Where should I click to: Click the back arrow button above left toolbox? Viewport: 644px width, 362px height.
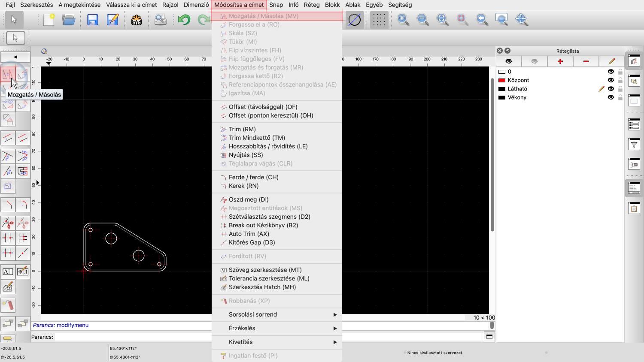[15, 57]
